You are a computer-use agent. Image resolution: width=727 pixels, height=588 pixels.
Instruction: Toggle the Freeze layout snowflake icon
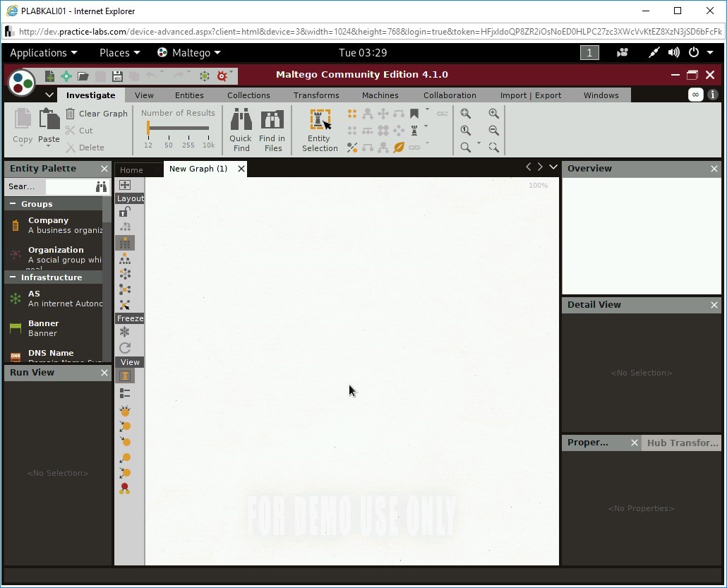pos(125,332)
